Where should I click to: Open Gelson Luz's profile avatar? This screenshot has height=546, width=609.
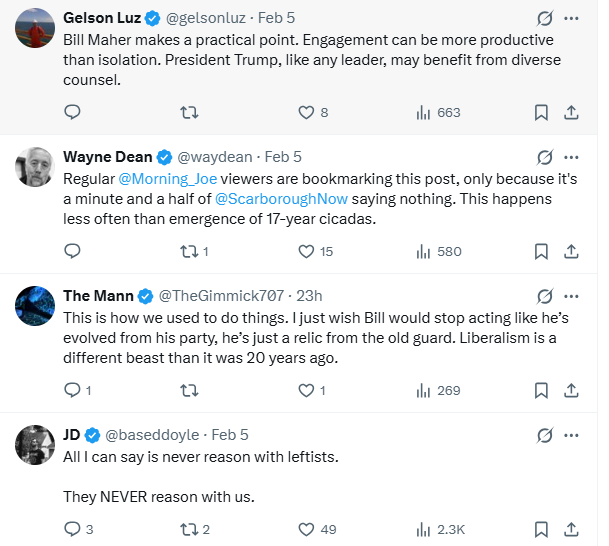pyautogui.click(x=34, y=28)
